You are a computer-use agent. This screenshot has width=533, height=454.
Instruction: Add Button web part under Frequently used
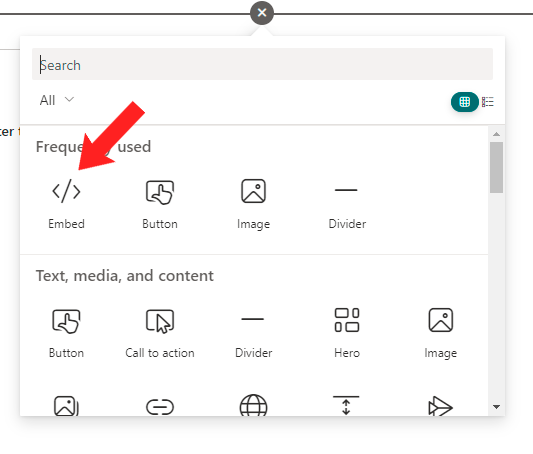click(x=160, y=204)
